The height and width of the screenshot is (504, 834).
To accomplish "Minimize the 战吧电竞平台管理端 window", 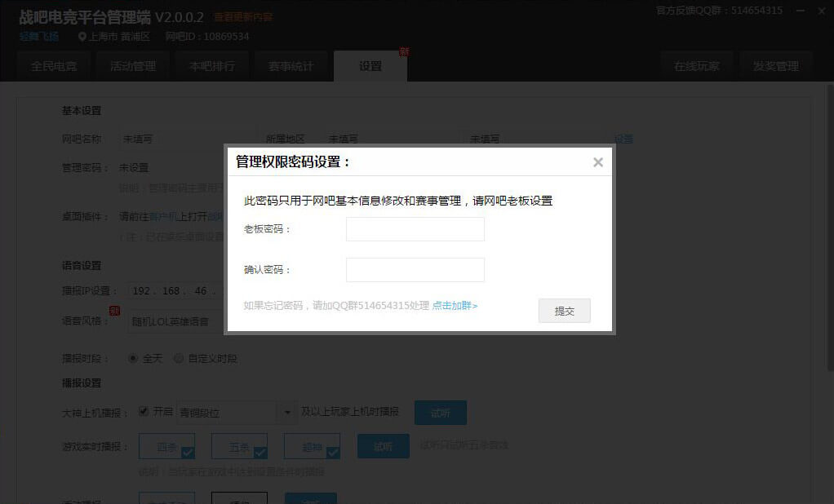I will point(800,10).
